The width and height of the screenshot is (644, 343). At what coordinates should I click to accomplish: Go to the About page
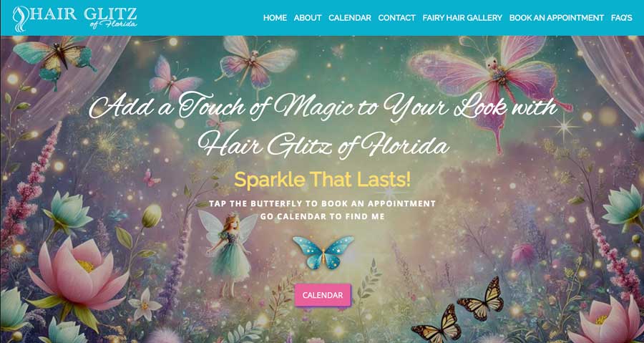308,18
